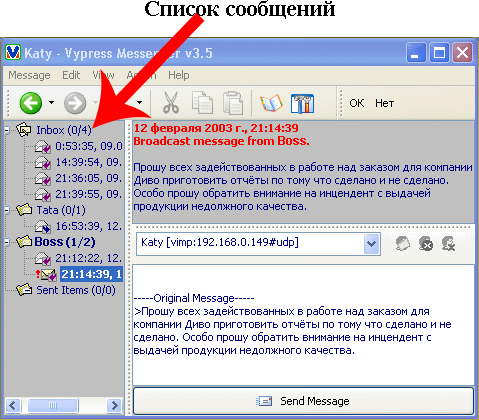Select the 21:39:55 inbox message
Screen dimensions: 479x420
(x=89, y=194)
